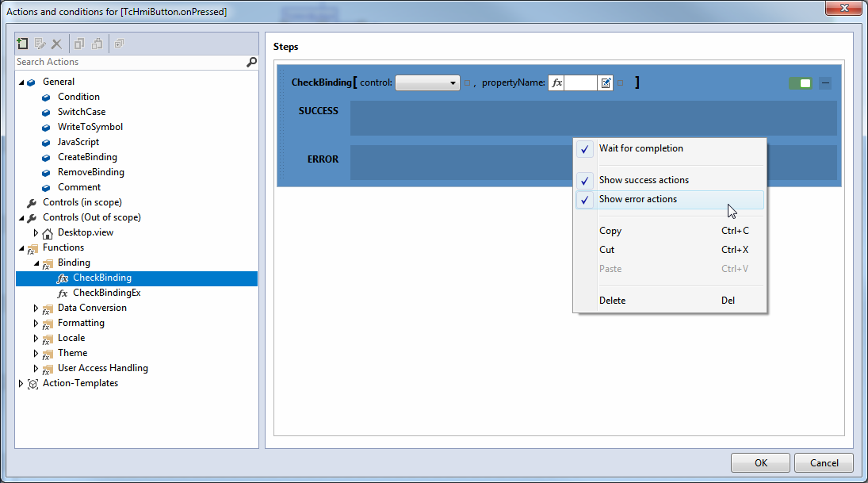Uncheck Show error actions

(670, 199)
